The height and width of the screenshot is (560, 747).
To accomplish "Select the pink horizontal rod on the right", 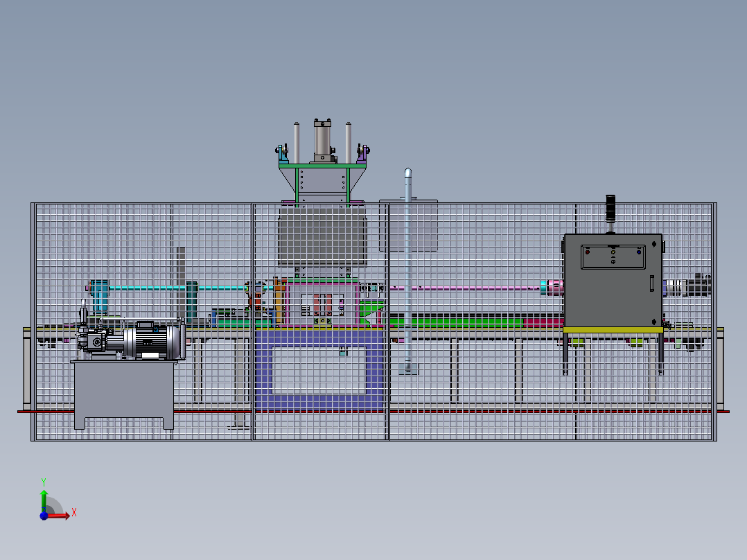I will (x=465, y=288).
